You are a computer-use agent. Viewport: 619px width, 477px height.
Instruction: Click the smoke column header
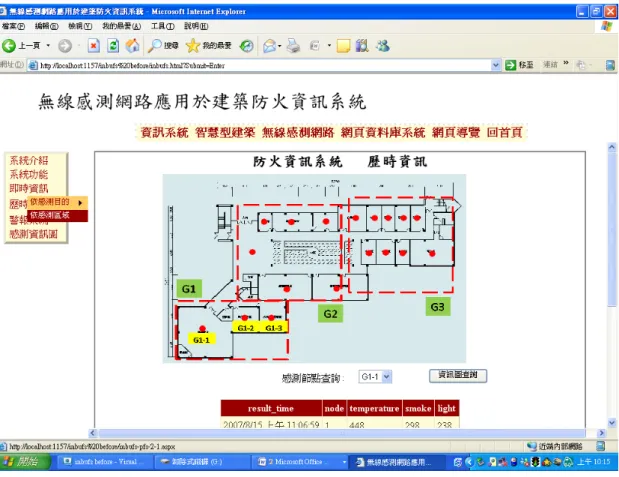(x=418, y=408)
